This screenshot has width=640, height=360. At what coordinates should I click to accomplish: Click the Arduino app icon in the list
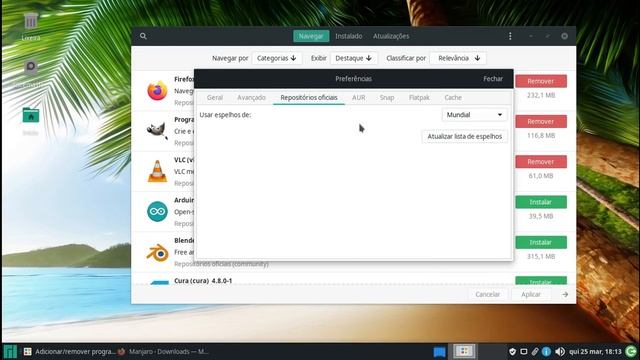157,211
